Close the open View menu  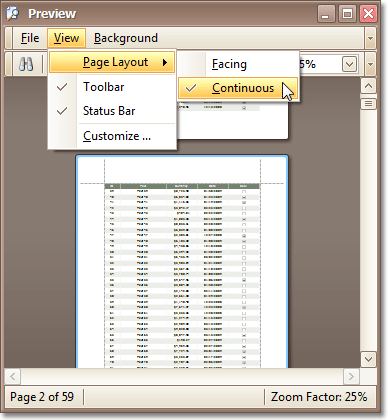click(66, 38)
